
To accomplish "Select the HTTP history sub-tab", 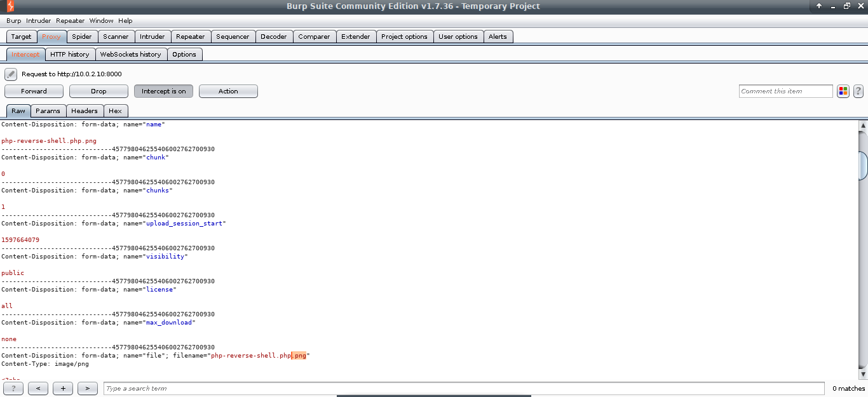I will (x=70, y=55).
